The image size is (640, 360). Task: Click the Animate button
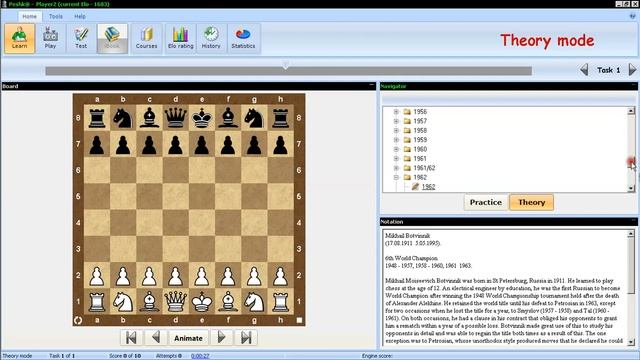(188, 338)
